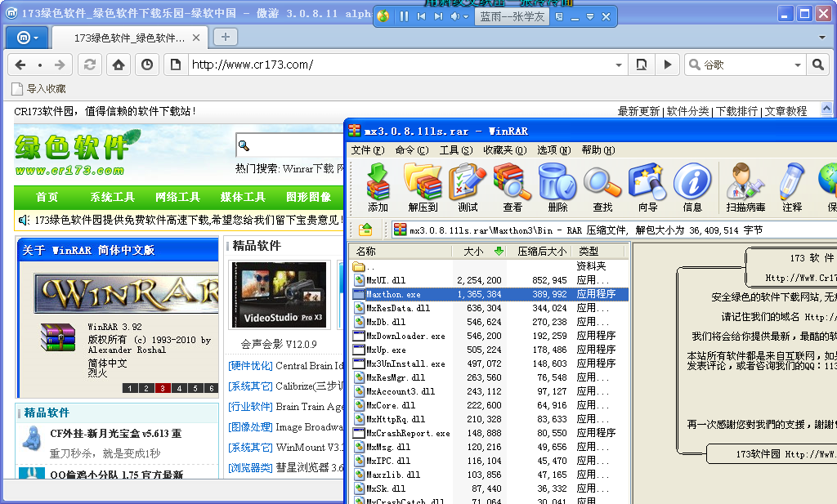Click the 系统工具 navigation link

coord(112,197)
